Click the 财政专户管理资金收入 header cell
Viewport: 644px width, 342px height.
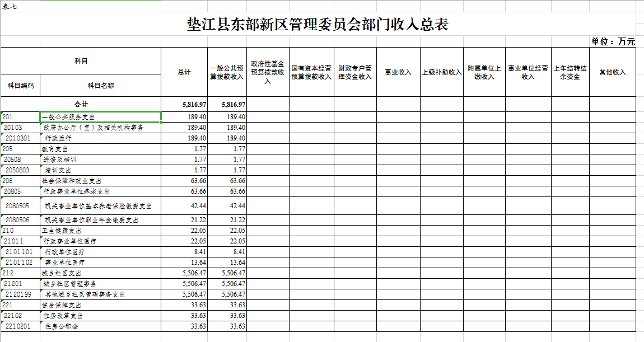[355, 72]
